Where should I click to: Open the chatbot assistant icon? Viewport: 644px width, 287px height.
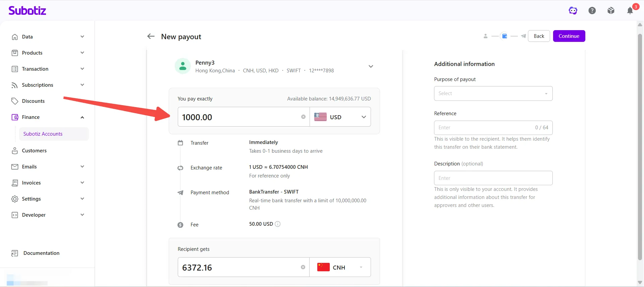point(573,11)
